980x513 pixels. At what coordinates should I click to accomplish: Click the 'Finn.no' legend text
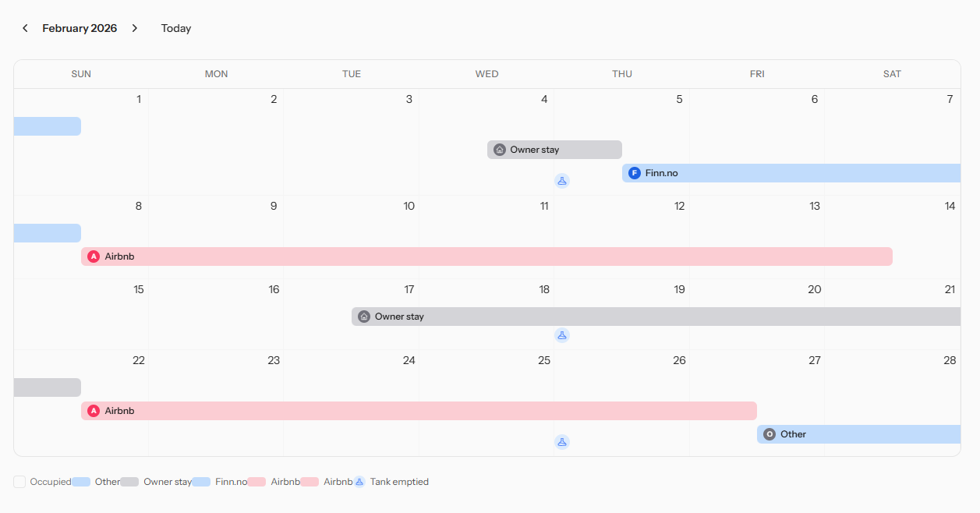click(x=232, y=482)
